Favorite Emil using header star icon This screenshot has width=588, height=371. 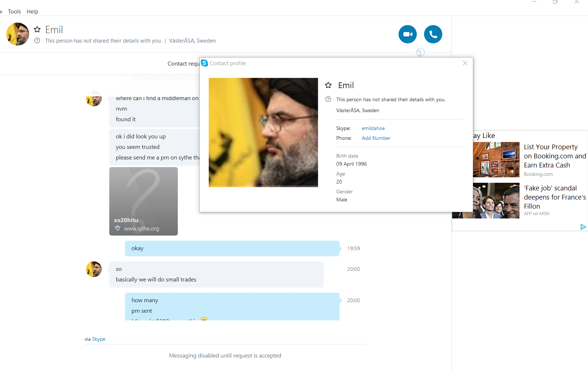(x=37, y=29)
